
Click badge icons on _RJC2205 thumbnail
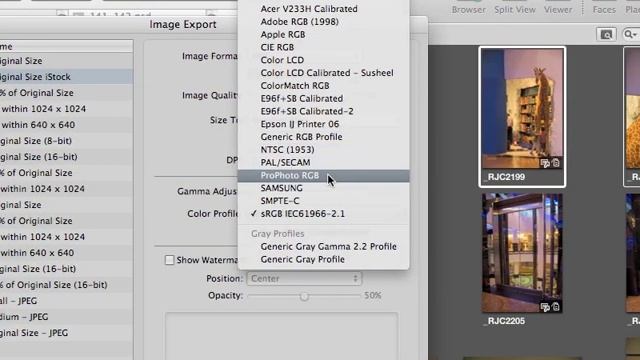coord(550,307)
